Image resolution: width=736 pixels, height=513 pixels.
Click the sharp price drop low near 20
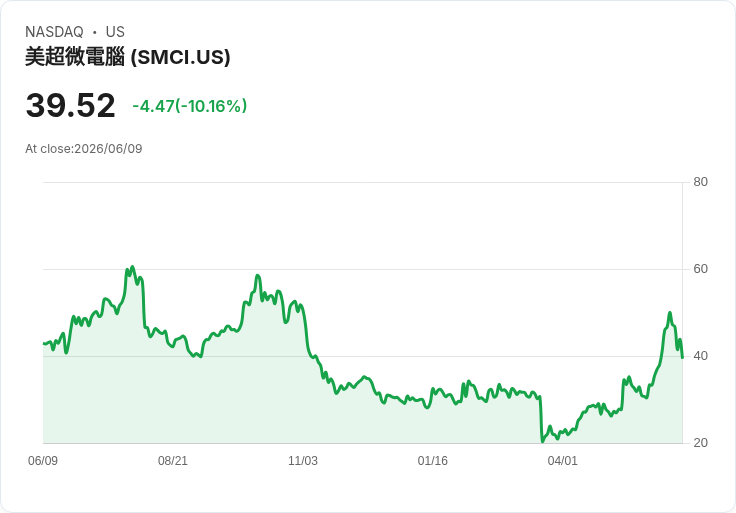click(543, 441)
